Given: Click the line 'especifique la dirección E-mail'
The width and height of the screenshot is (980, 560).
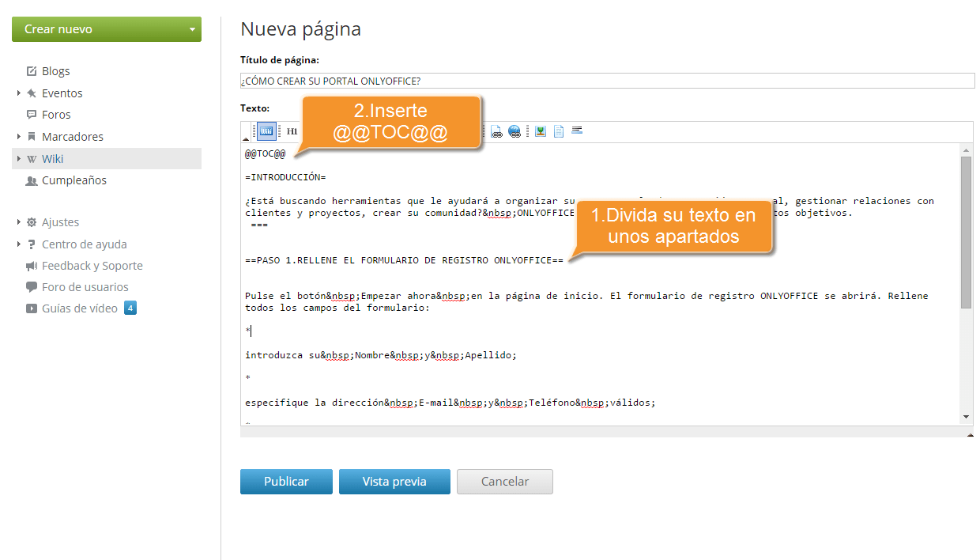Looking at the screenshot, I should point(450,403).
